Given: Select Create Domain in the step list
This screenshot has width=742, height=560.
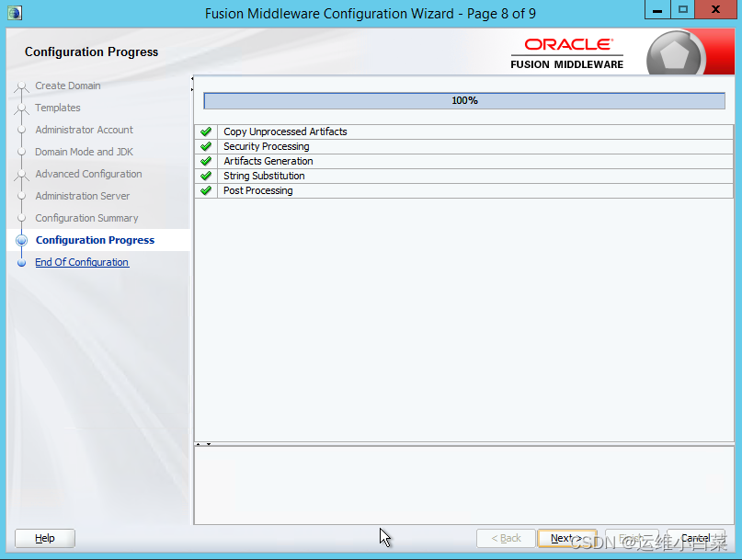Looking at the screenshot, I should (68, 86).
